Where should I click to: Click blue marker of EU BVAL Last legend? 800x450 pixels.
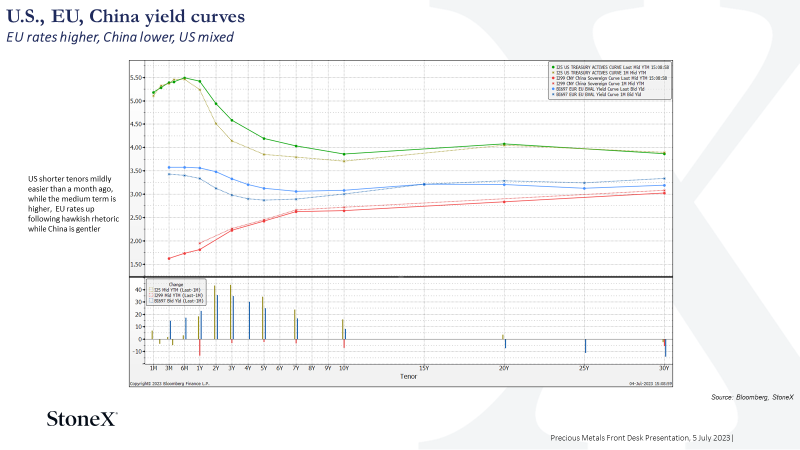(x=553, y=89)
